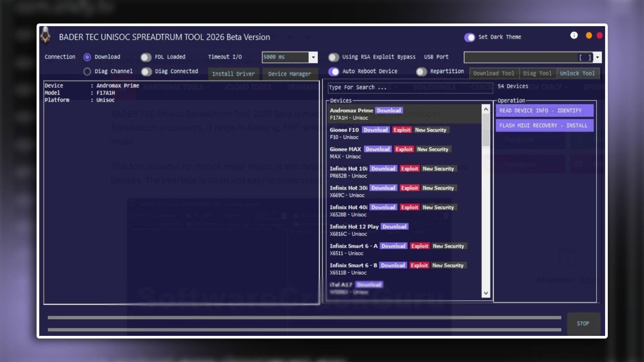Open the Timeout I/O dropdown

pyautogui.click(x=313, y=58)
